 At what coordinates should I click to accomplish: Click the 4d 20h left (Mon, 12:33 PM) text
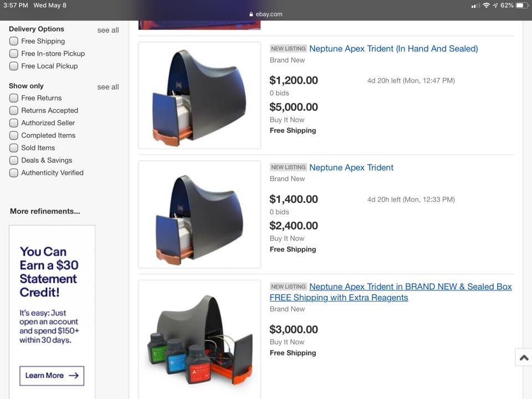tap(411, 199)
